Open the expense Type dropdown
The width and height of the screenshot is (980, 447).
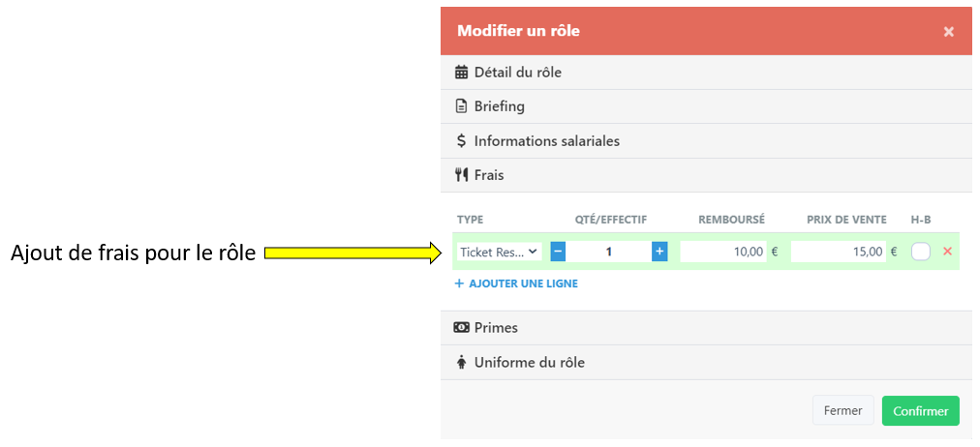499,252
